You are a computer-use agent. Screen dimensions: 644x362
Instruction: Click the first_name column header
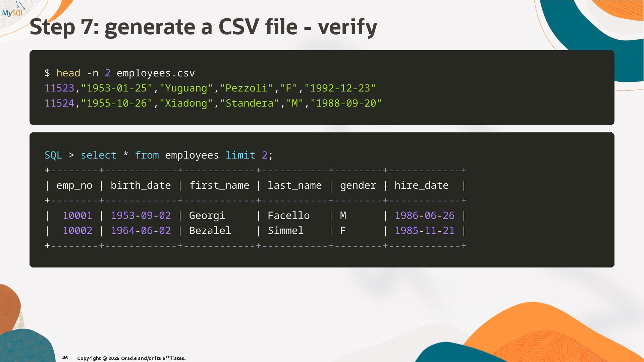coord(219,185)
